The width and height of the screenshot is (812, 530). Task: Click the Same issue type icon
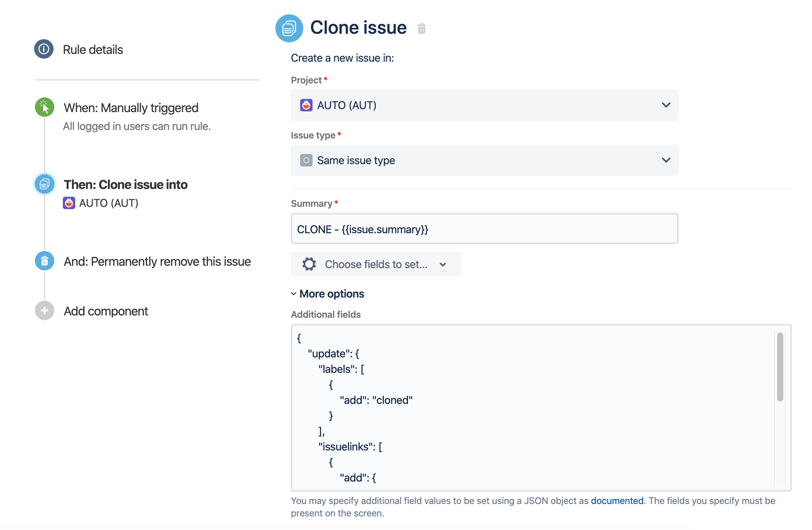307,160
